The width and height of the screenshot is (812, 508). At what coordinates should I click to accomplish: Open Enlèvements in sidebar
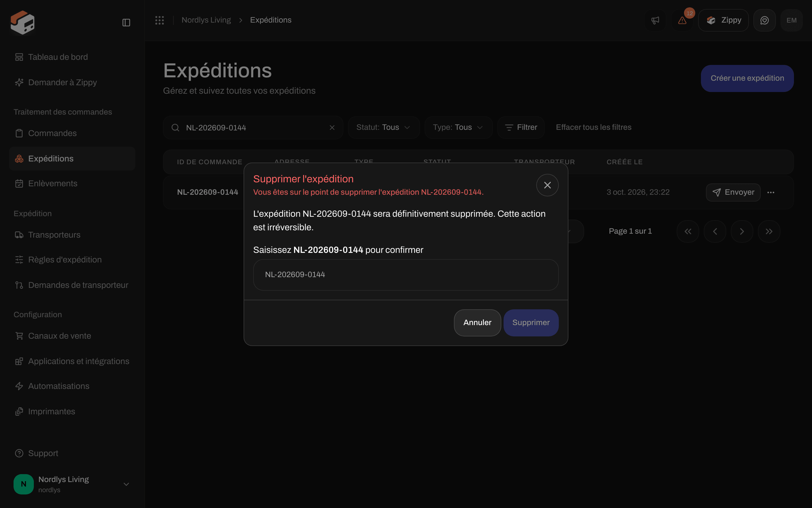pos(72,183)
